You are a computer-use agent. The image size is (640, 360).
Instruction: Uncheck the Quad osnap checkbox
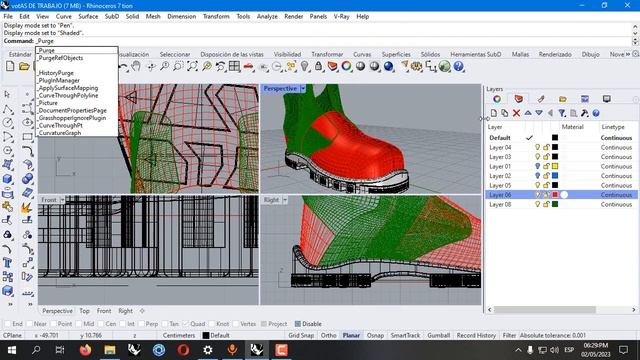point(185,324)
